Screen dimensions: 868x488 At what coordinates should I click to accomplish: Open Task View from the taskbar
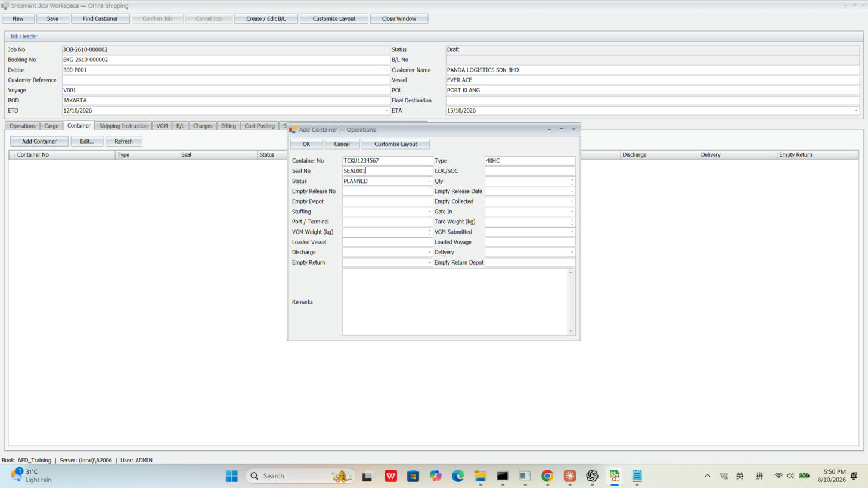click(x=367, y=475)
